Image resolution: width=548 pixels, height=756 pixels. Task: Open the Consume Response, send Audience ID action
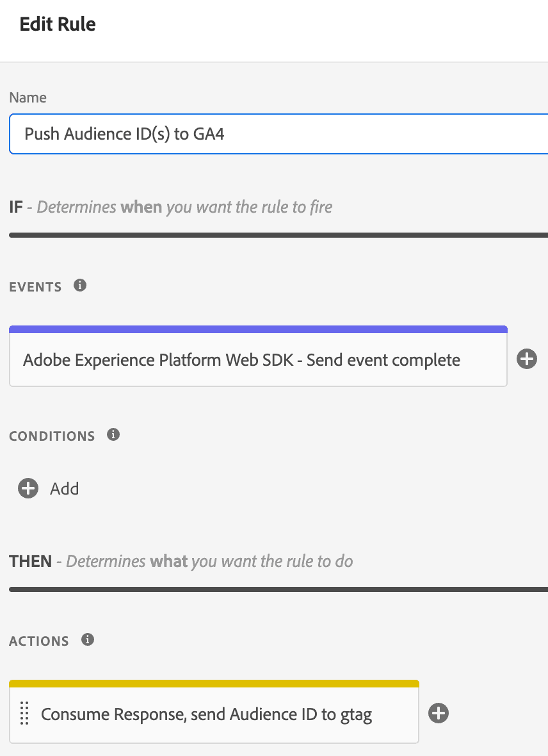click(214, 712)
